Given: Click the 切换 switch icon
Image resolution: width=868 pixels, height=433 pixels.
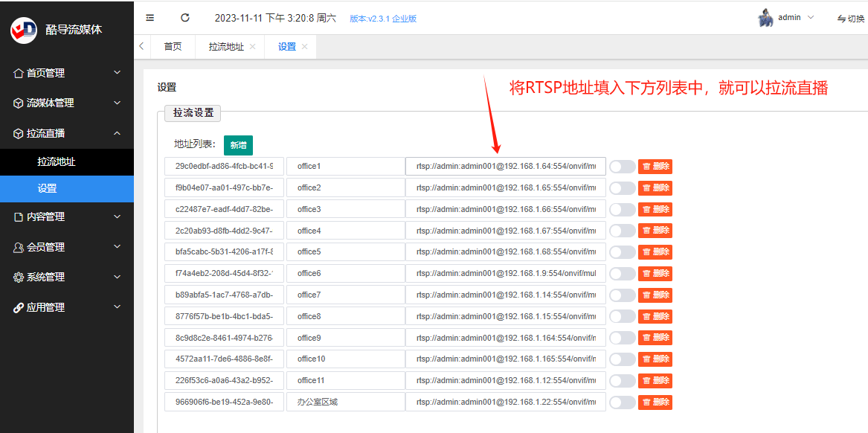Looking at the screenshot, I should [x=842, y=19].
